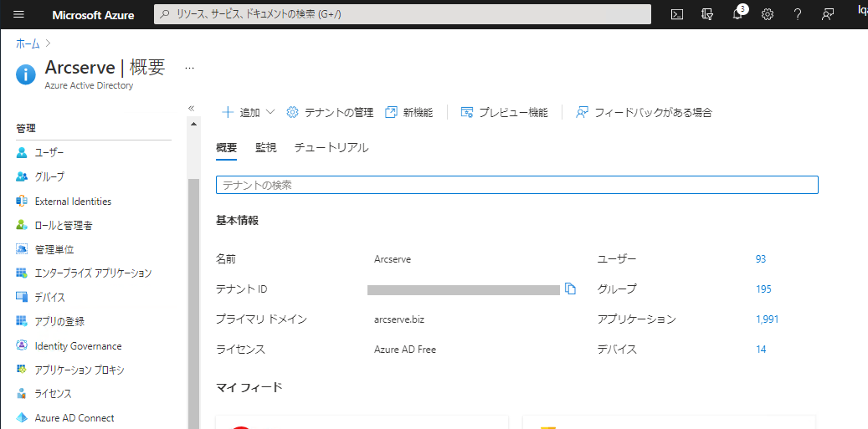This screenshot has height=429, width=868.
Task: Open the hamburger portal menu
Action: pyautogui.click(x=18, y=14)
